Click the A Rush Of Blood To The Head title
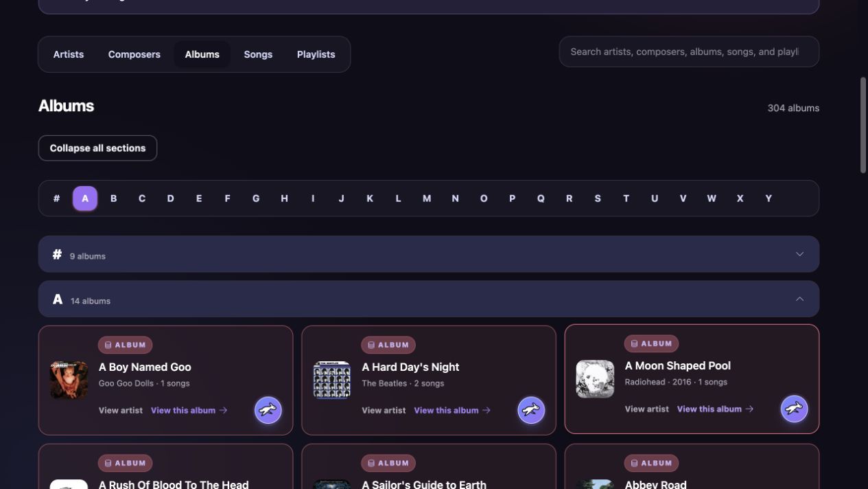This screenshot has height=489, width=868. 174,484
